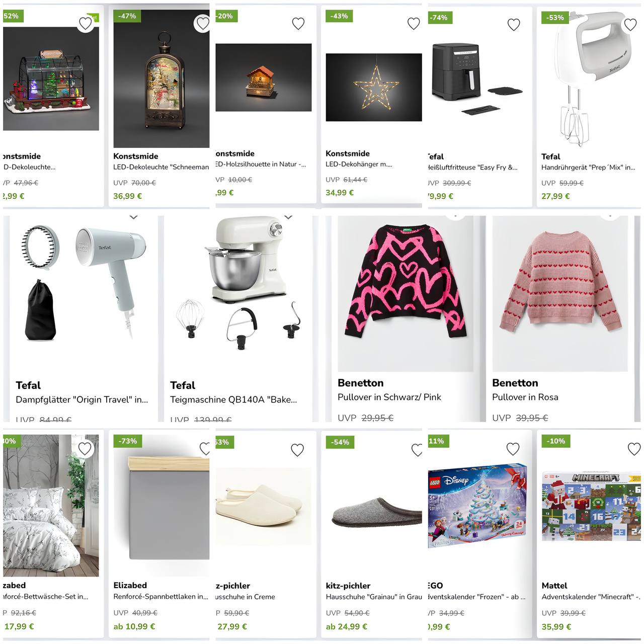Click the -53% badge on Tefal mixer
This screenshot has width=644, height=644.
555,18
